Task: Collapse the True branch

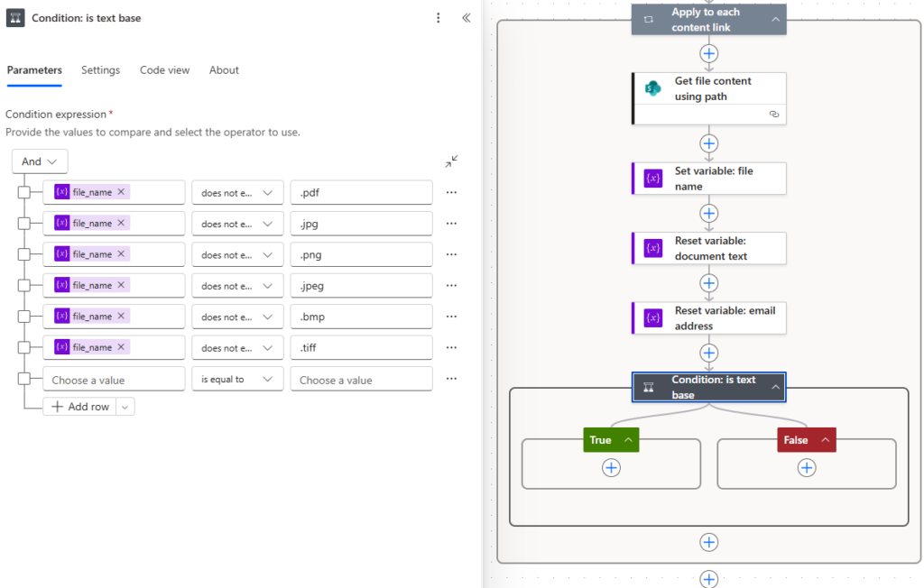Action: pyautogui.click(x=628, y=440)
